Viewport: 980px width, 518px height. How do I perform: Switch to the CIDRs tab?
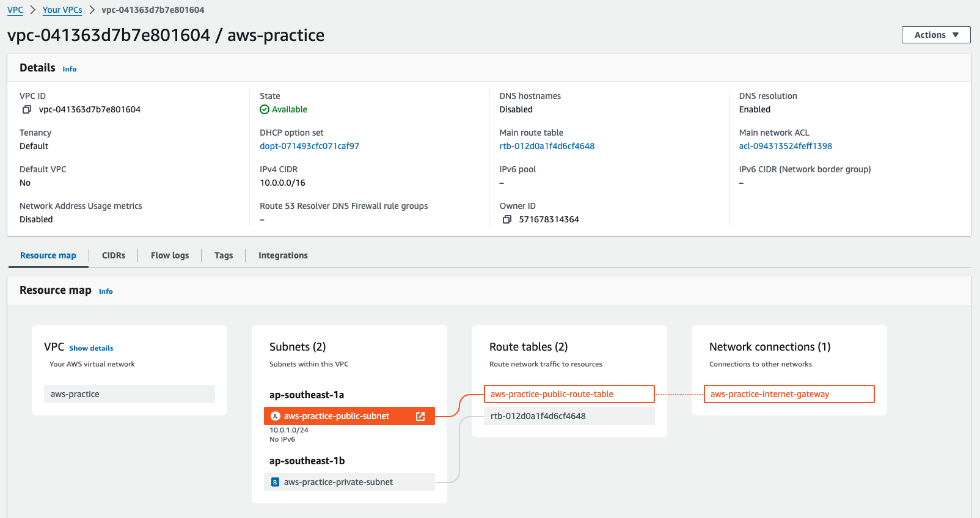point(114,255)
